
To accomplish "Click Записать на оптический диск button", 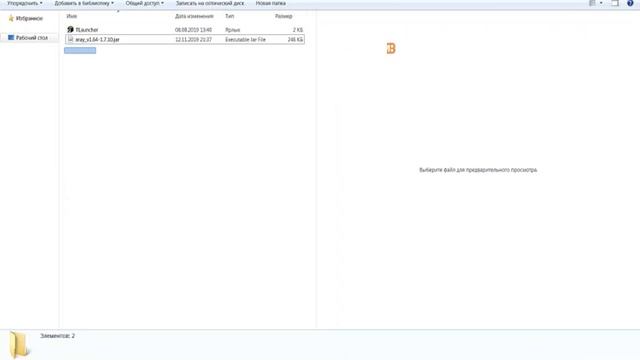I will tap(210, 3).
